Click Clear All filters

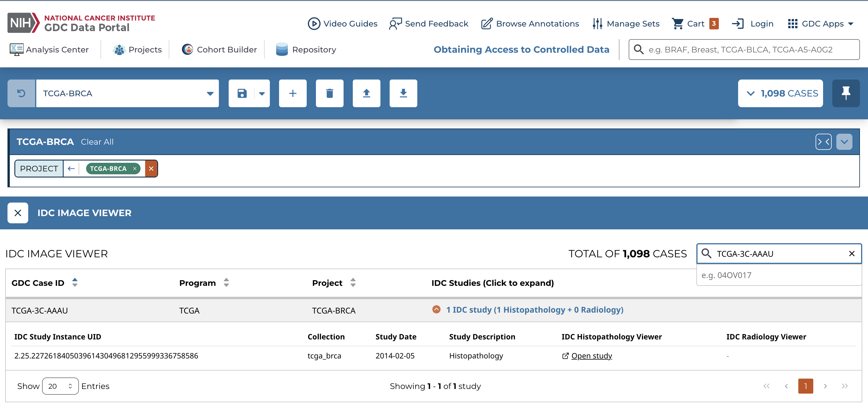coord(97,142)
